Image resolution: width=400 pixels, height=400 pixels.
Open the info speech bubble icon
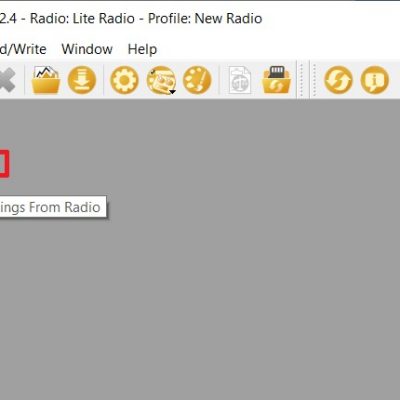375,80
